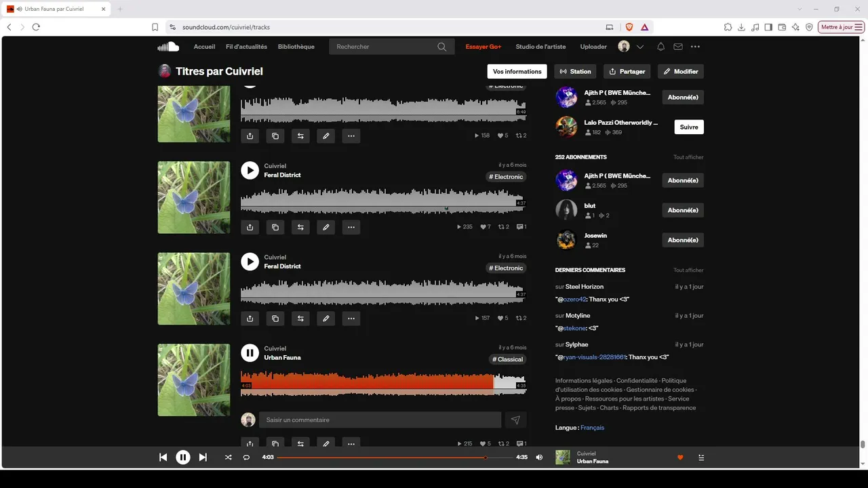Image resolution: width=868 pixels, height=488 pixels.
Task: Click Essayer Go+
Action: coord(484,47)
